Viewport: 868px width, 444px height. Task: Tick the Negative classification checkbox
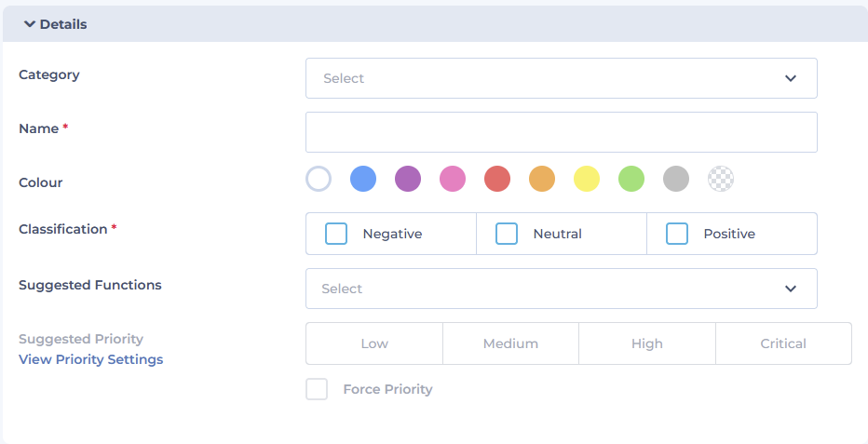tap(336, 234)
